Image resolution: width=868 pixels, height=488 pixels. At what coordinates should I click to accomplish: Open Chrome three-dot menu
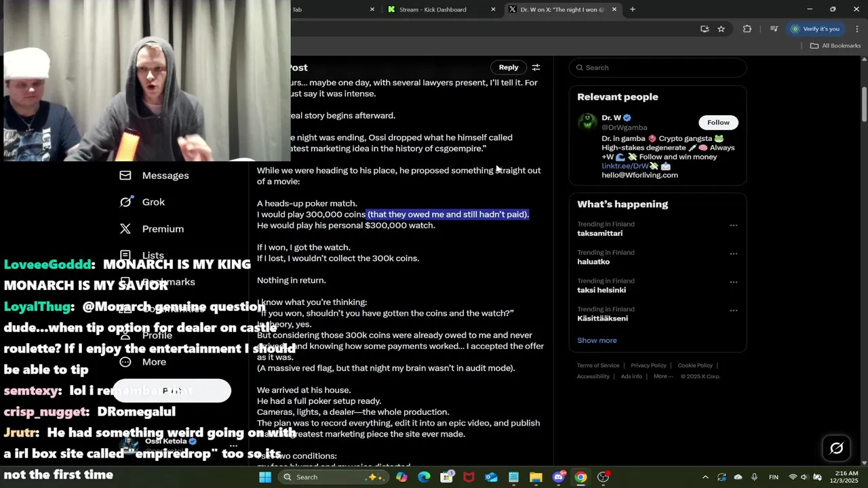[x=857, y=28]
